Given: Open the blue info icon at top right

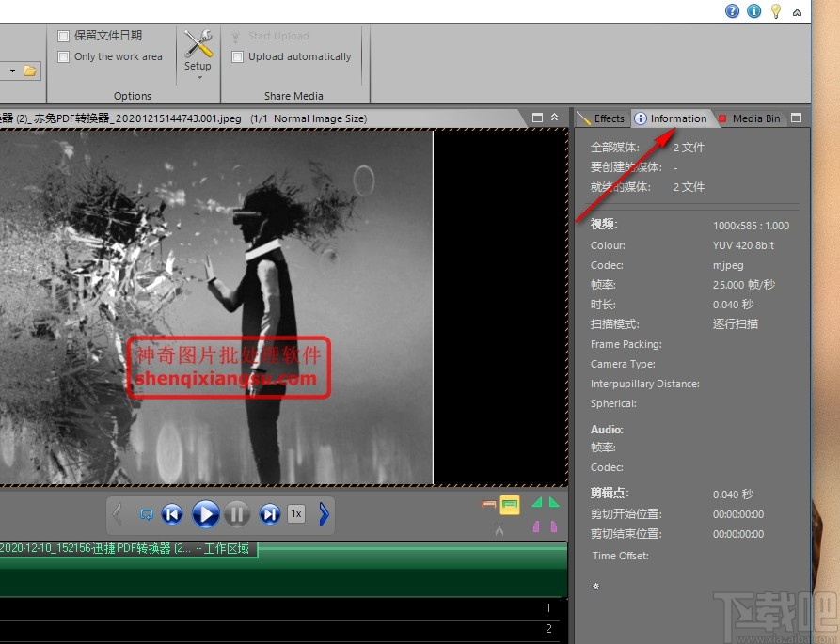Looking at the screenshot, I should (753, 10).
